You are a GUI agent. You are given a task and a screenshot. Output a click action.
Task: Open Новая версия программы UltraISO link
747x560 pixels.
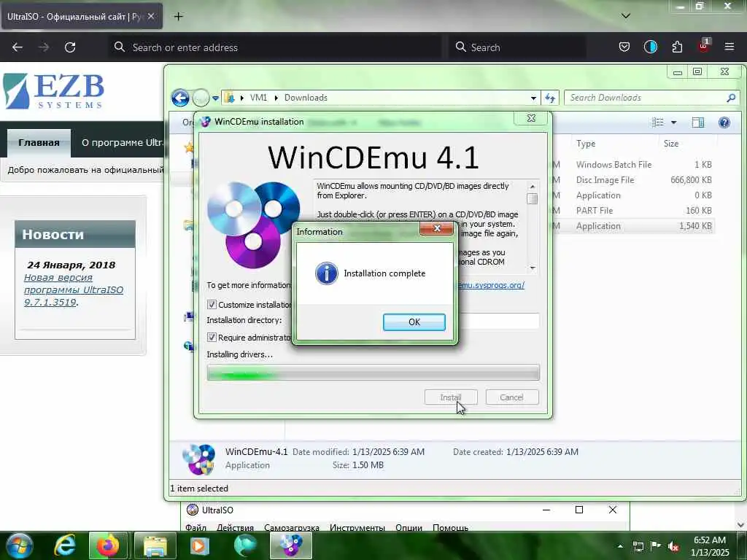click(74, 289)
